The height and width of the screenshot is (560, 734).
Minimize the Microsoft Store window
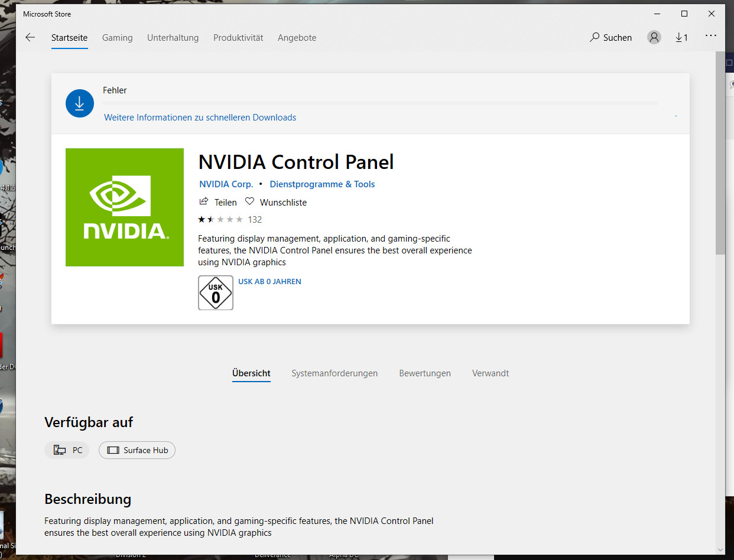coord(657,14)
